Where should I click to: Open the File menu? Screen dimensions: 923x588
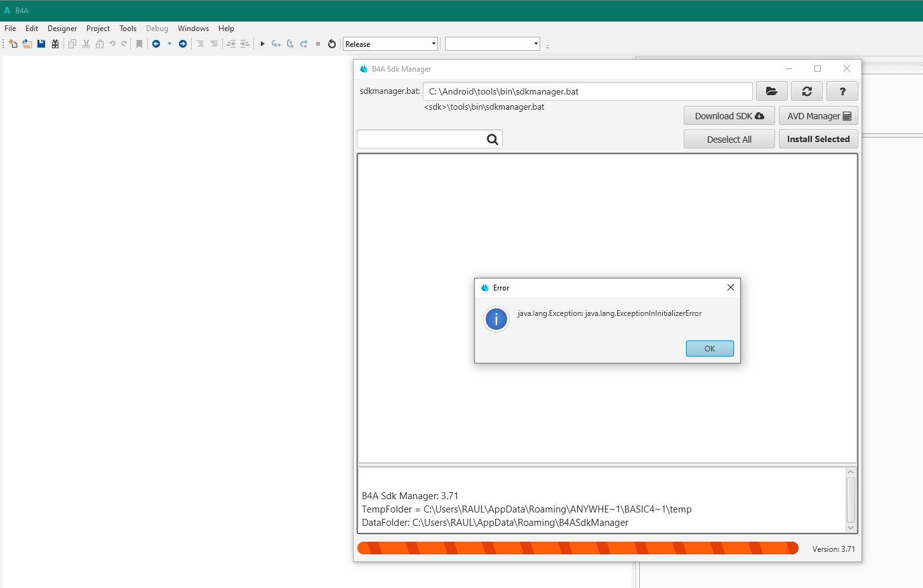(10, 29)
